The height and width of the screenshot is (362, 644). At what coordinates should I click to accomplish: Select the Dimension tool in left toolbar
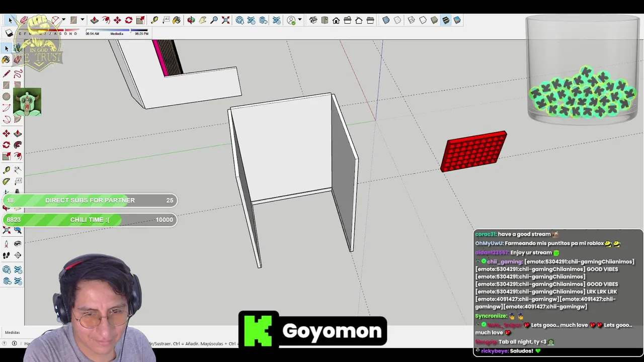[x=18, y=170]
